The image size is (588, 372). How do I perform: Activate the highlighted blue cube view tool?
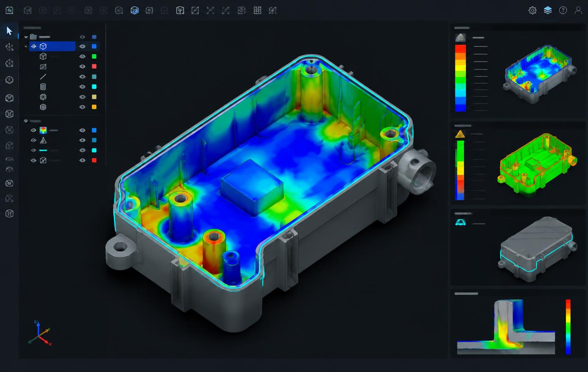click(x=134, y=11)
